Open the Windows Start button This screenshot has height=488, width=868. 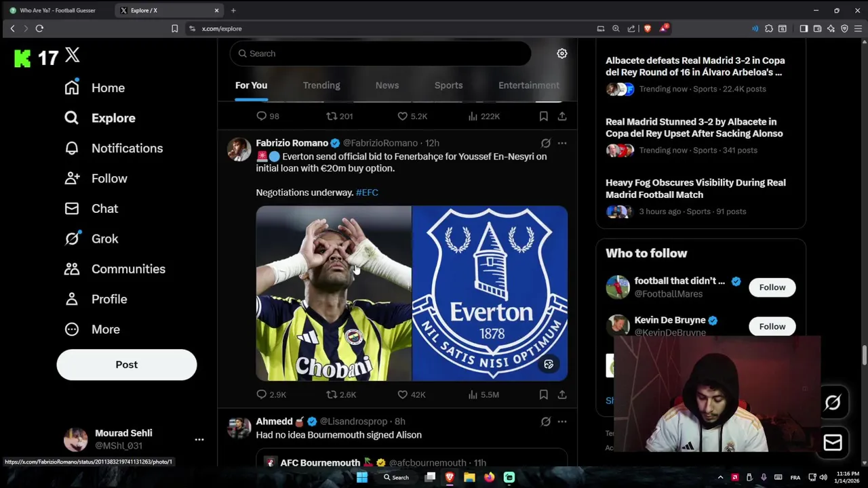pyautogui.click(x=362, y=477)
